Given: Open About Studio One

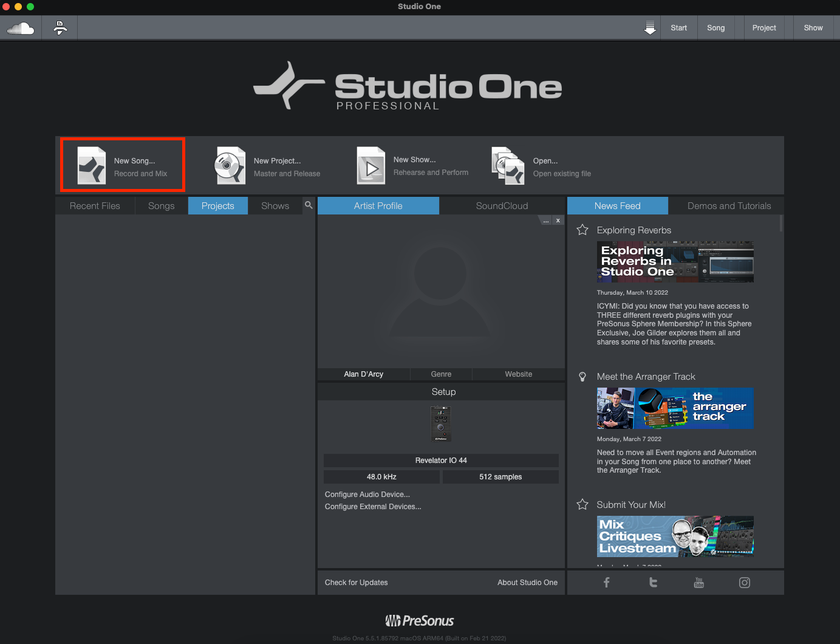Looking at the screenshot, I should pyautogui.click(x=527, y=583).
